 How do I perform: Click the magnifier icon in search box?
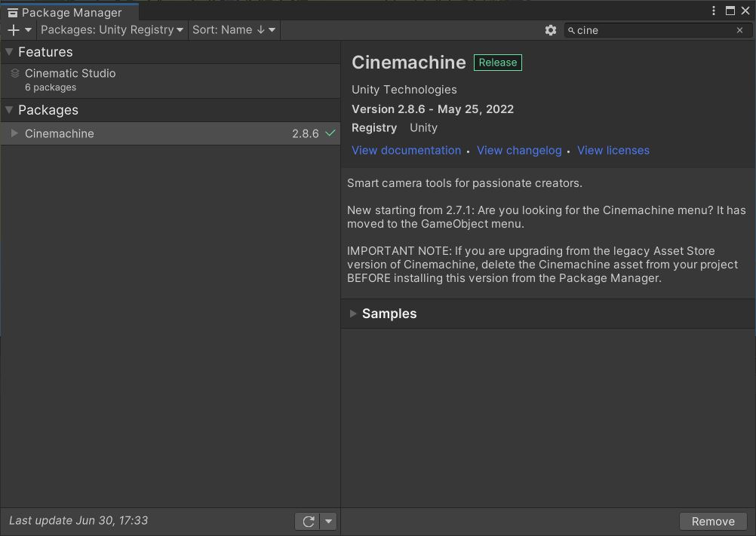pyautogui.click(x=571, y=30)
